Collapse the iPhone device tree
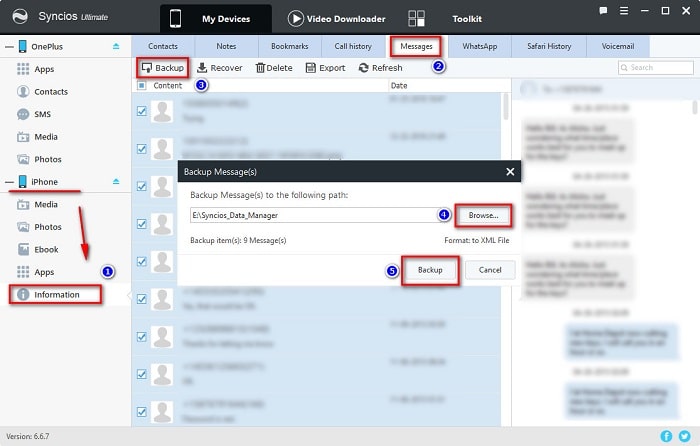Screen dimensions: 700x446 (9, 182)
